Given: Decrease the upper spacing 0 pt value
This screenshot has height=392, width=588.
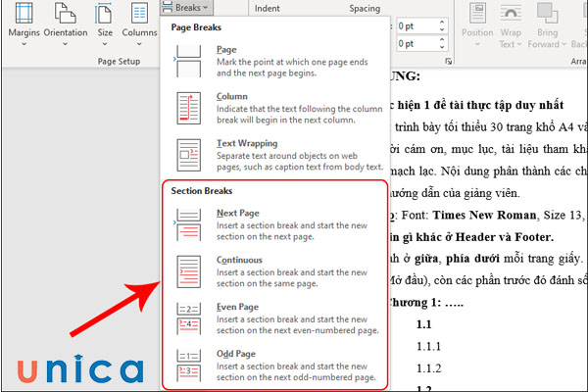Looking at the screenshot, I should 442,29.
